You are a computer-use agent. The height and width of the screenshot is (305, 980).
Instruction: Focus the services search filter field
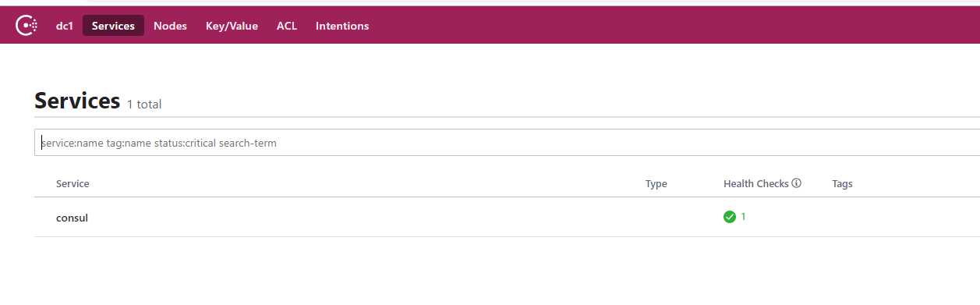click(x=507, y=143)
